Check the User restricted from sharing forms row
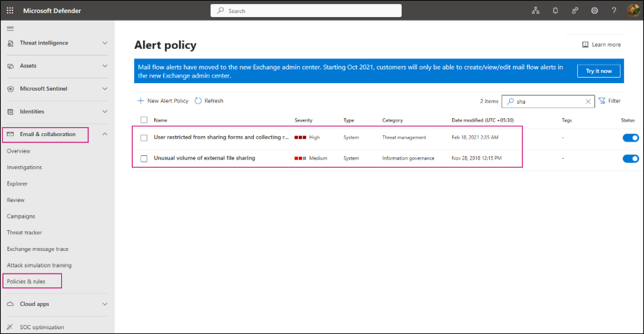 [144, 137]
